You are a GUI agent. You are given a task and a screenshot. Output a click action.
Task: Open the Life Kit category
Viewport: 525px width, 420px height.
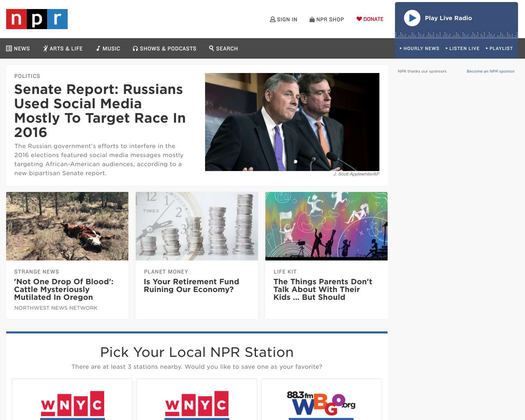(x=285, y=272)
